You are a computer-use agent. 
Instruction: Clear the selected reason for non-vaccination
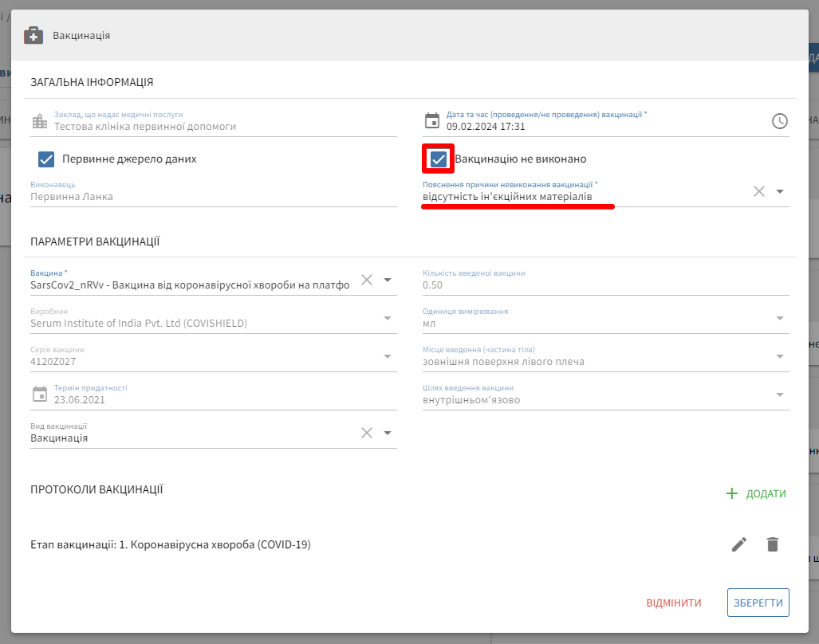point(759,191)
